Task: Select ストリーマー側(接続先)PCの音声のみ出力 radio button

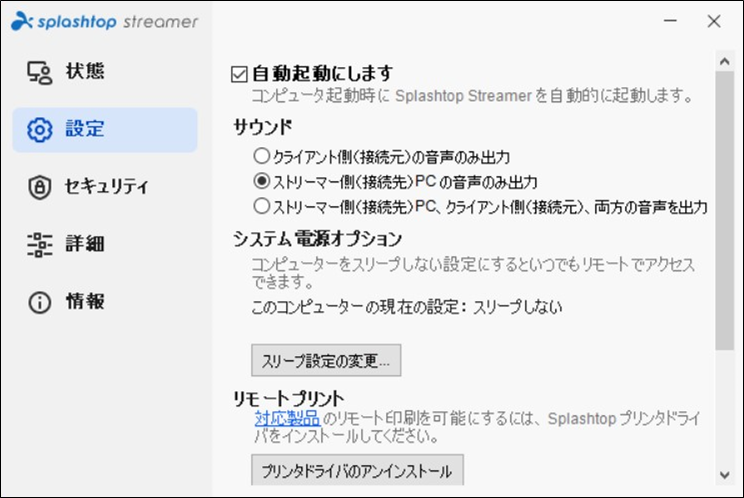Action: click(261, 181)
